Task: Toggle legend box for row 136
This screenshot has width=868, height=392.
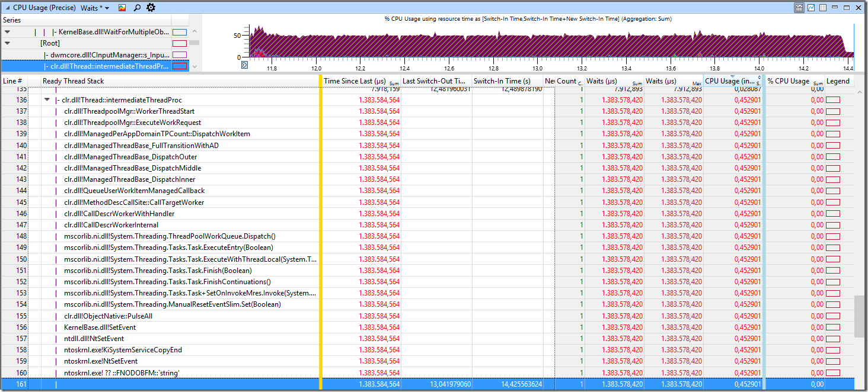Action: pyautogui.click(x=833, y=100)
